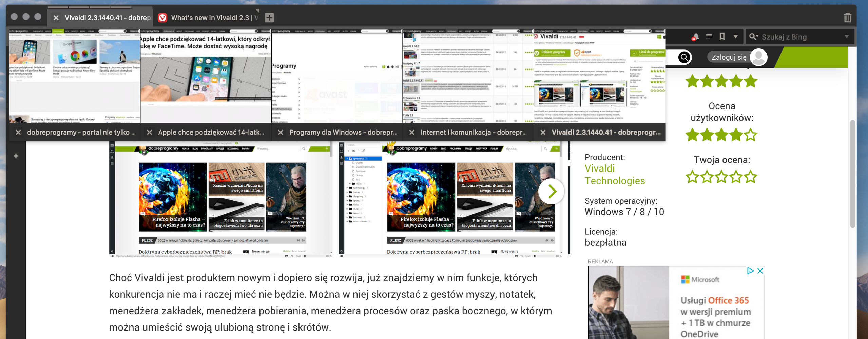Close the Internet i komunikacja tab thumbnail
Viewport: 868px width, 339px height.
pos(411,132)
